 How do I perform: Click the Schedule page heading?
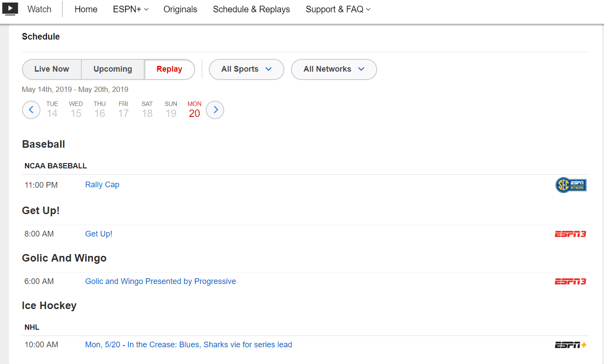[41, 37]
